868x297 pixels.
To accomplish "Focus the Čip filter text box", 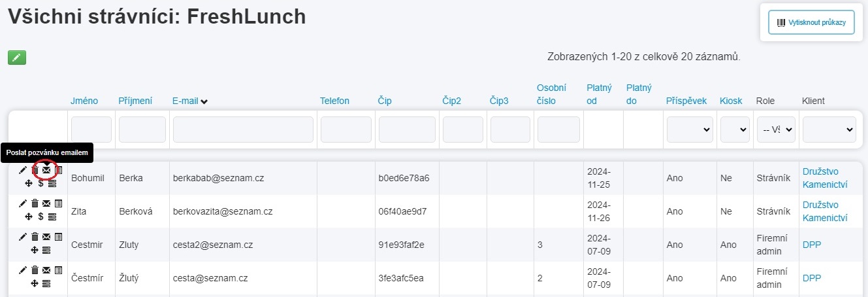I will [407, 130].
